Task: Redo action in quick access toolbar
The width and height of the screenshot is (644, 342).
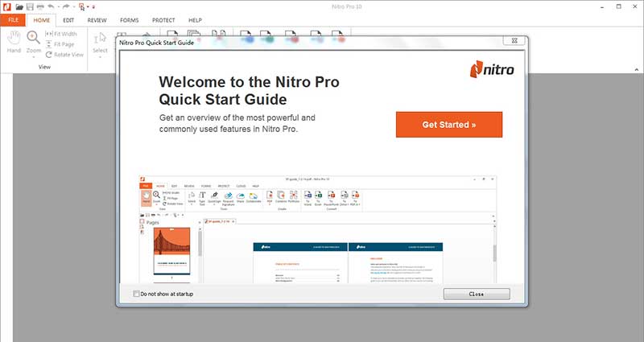Action: 66,6
